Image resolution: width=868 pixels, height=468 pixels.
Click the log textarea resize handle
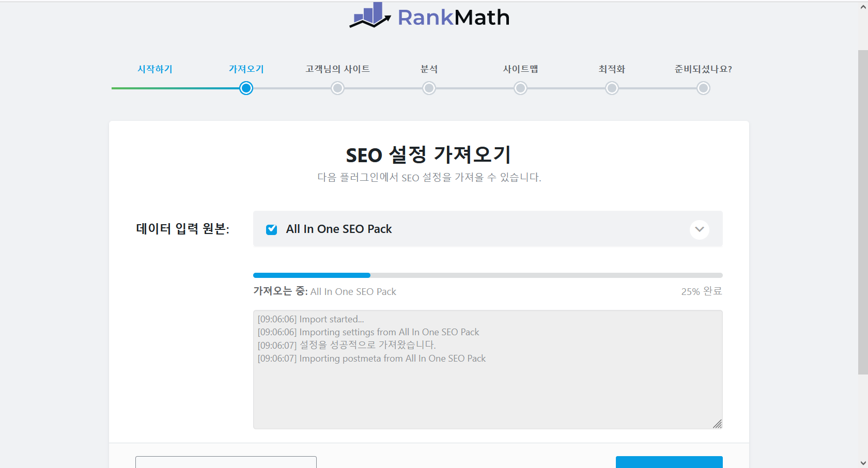[x=718, y=424]
